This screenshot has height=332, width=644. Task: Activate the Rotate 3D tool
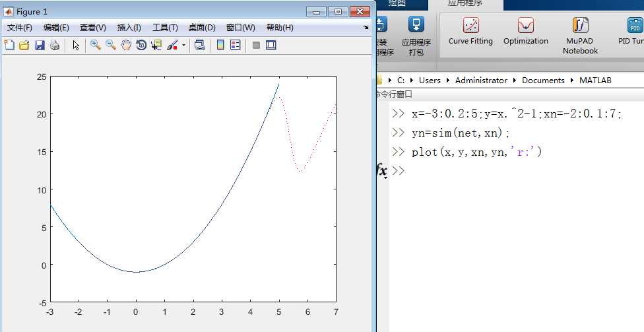[141, 45]
